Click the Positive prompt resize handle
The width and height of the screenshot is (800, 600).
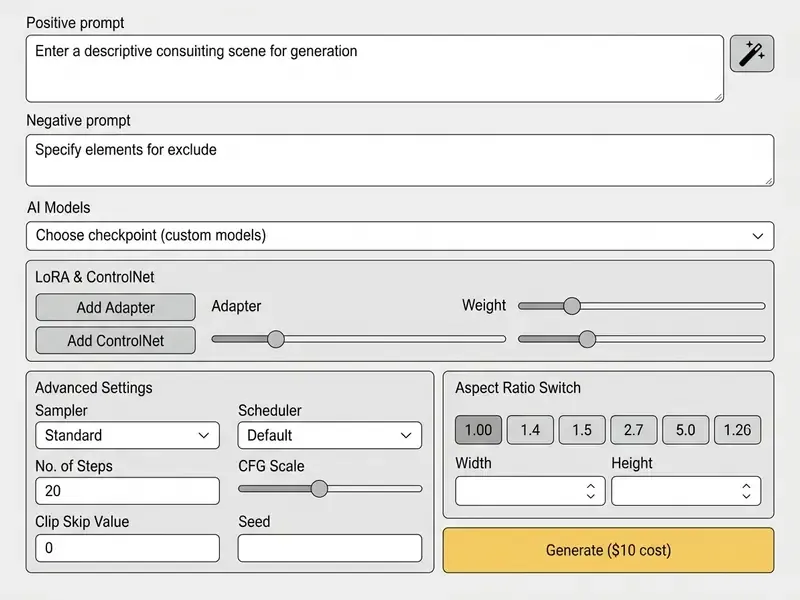click(718, 97)
